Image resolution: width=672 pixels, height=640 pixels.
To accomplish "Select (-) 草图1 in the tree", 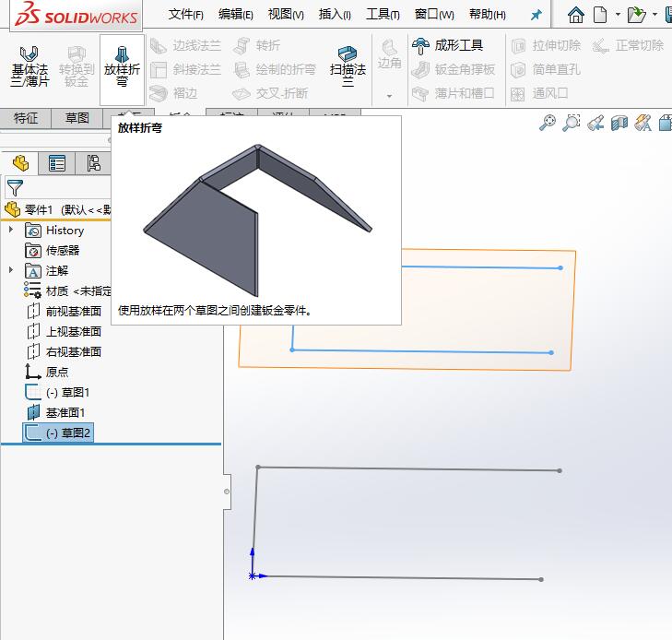I will click(57, 392).
